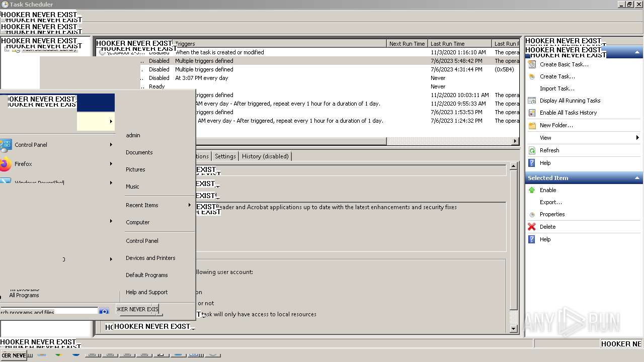Screen dimensions: 644x362
Task: Open the History (disabled) tab
Action: [x=265, y=156]
